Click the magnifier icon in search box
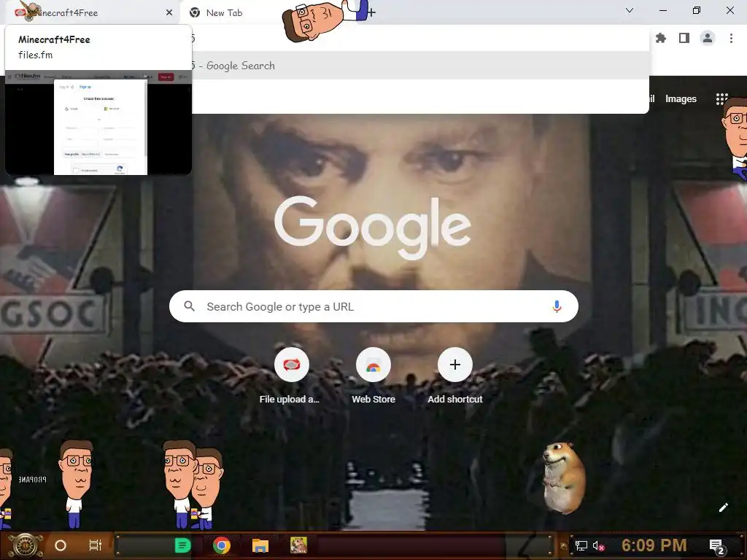 tap(189, 306)
